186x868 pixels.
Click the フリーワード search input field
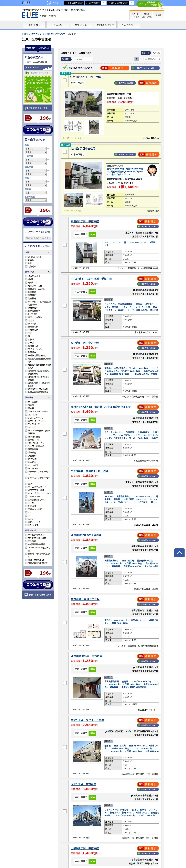coord(38,238)
